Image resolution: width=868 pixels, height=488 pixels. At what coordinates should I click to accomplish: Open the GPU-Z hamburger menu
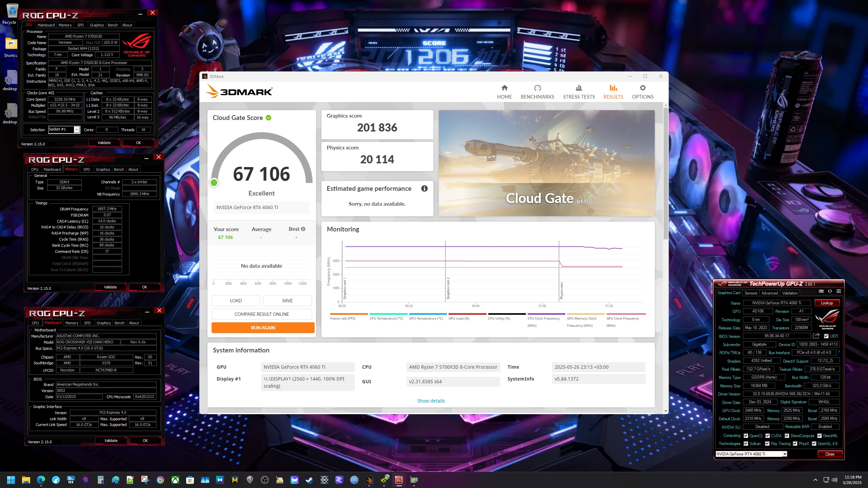point(839,291)
